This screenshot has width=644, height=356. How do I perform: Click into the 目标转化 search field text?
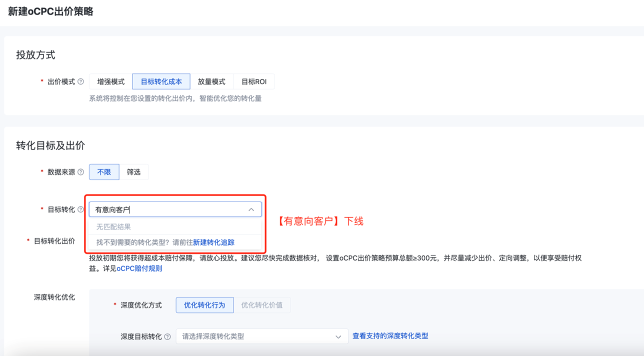coord(165,209)
